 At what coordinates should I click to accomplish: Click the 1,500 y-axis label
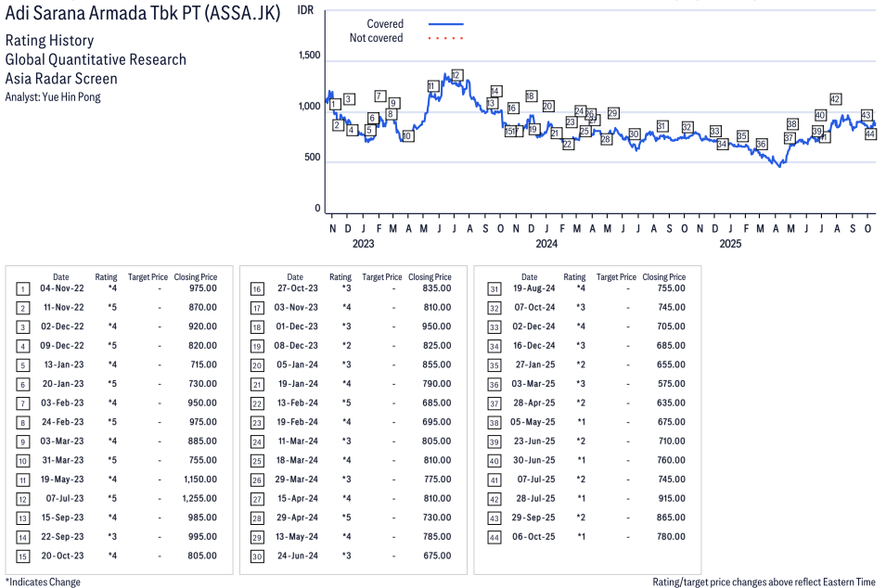click(309, 57)
